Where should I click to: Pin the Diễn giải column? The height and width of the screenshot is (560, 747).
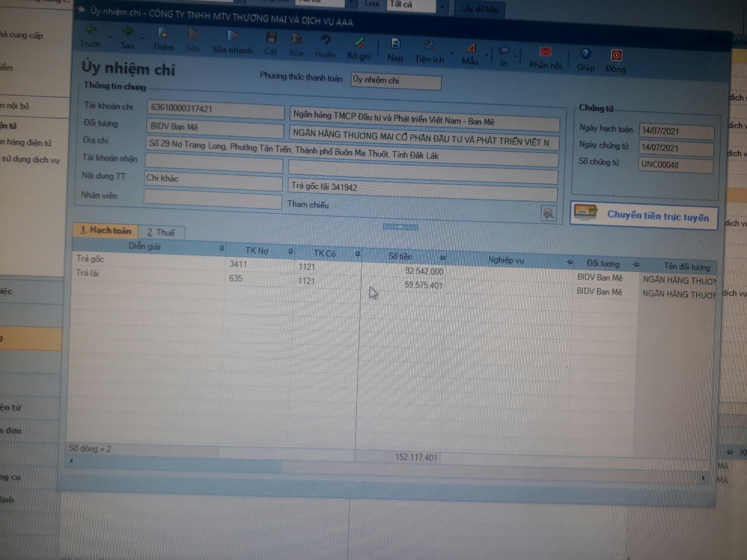(221, 249)
